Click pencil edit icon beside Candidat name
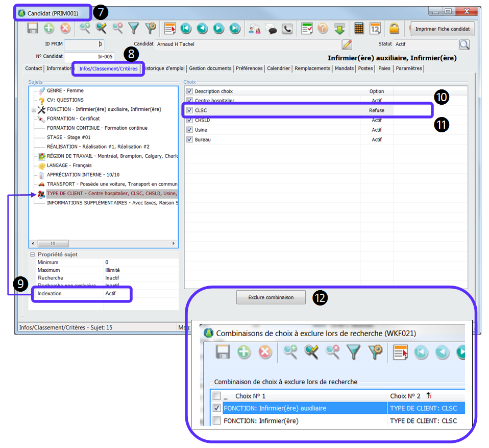Viewport: 489px width, 448px height. (347, 45)
